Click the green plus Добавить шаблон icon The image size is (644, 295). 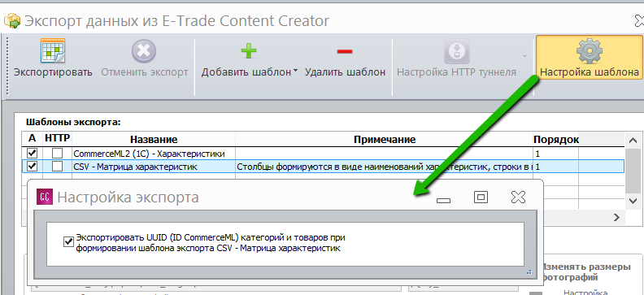[249, 51]
